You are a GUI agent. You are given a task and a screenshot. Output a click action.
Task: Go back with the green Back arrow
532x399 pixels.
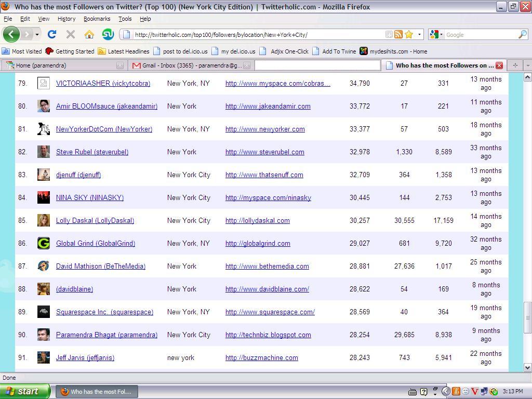tap(11, 34)
